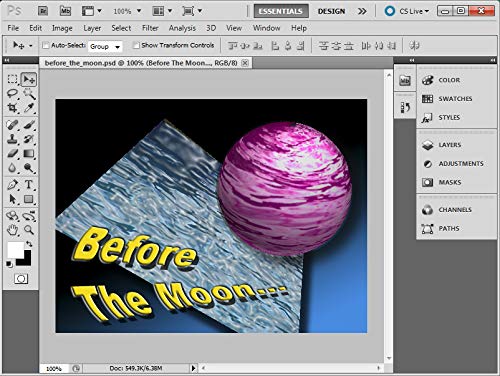The width and height of the screenshot is (500, 376).
Task: Select the Pen tool
Action: coord(12,184)
